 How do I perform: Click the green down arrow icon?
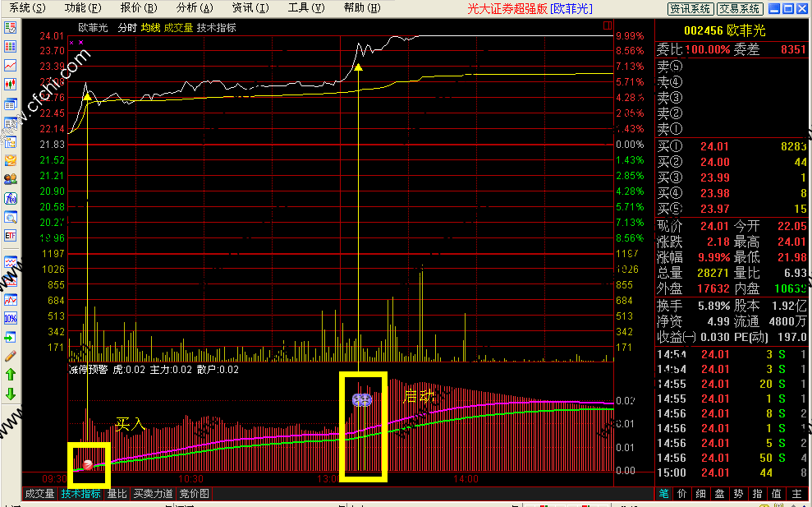(x=11, y=394)
